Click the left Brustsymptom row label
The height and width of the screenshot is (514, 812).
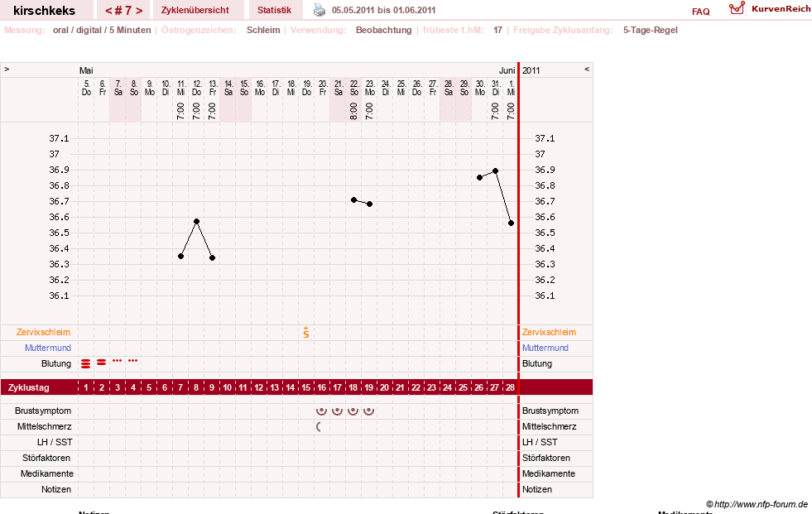click(43, 411)
